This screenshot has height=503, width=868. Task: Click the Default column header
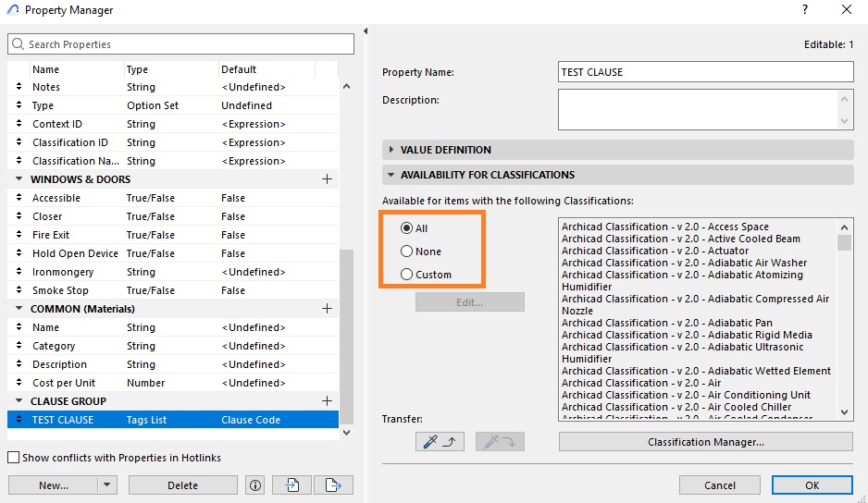(267, 69)
